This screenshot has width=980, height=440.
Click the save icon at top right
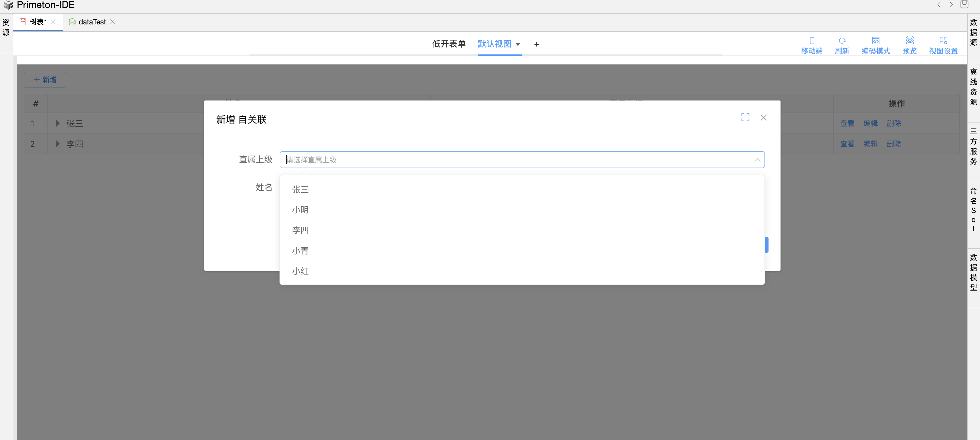pyautogui.click(x=964, y=5)
